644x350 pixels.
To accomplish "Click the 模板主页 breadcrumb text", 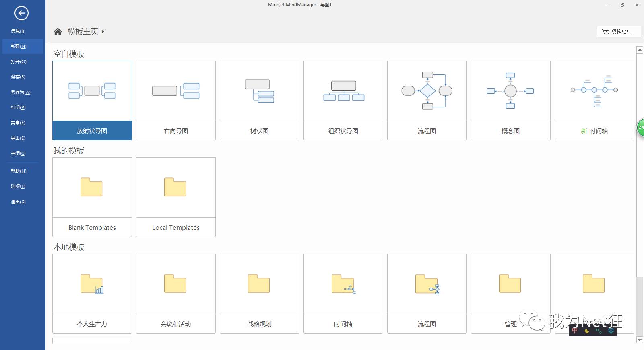I will click(83, 31).
